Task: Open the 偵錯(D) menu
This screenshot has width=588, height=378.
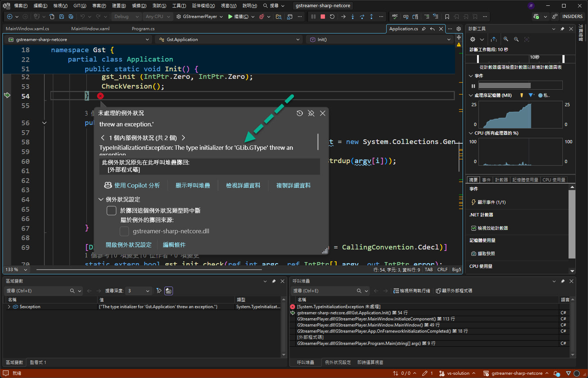Action: 139,6
